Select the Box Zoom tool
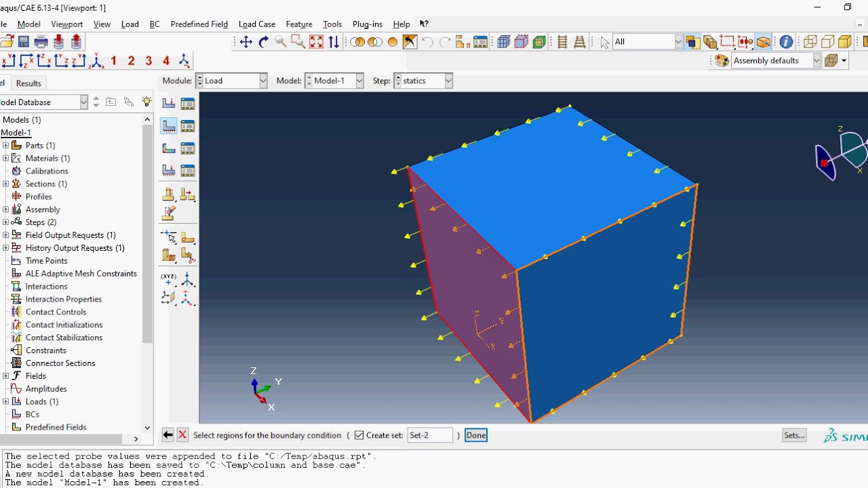Image resolution: width=868 pixels, height=488 pixels. [x=298, y=42]
